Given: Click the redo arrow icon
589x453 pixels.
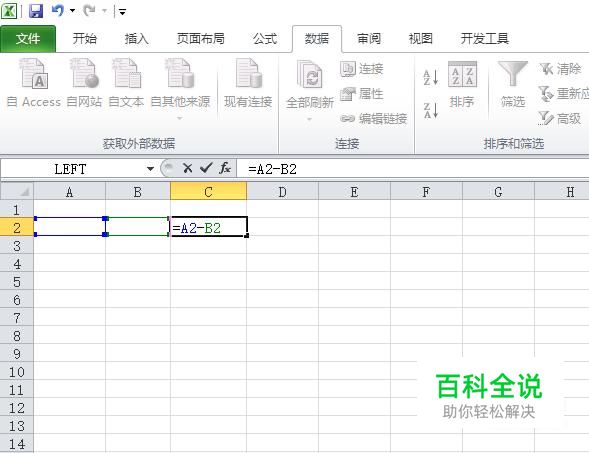Looking at the screenshot, I should [x=90, y=11].
